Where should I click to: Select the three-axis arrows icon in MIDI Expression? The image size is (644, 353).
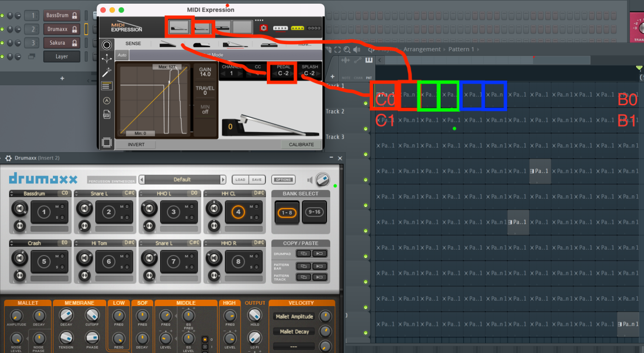tap(107, 58)
